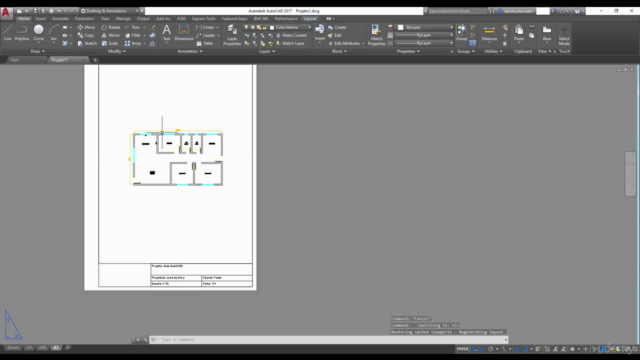
Task: Click the Leader annotation tool
Action: coord(206,36)
